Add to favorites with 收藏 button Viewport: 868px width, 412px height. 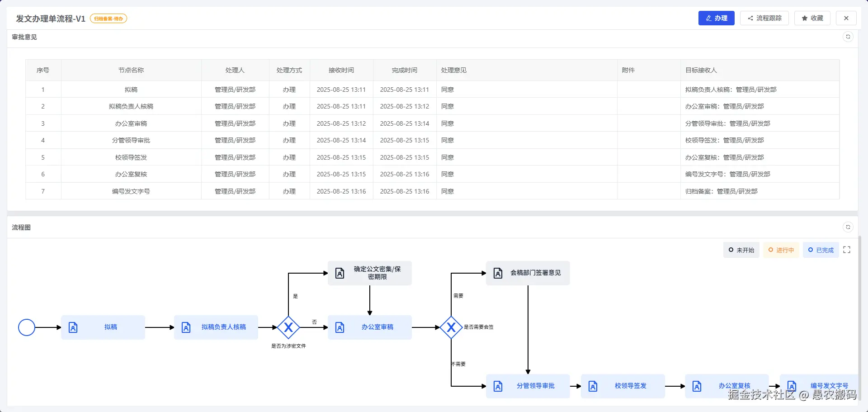(812, 18)
